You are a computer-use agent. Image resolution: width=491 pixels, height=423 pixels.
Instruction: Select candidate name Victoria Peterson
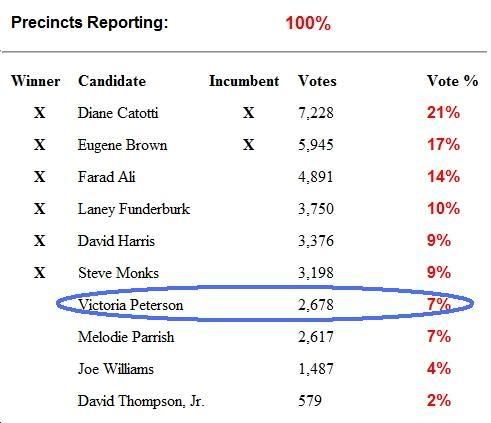(131, 305)
